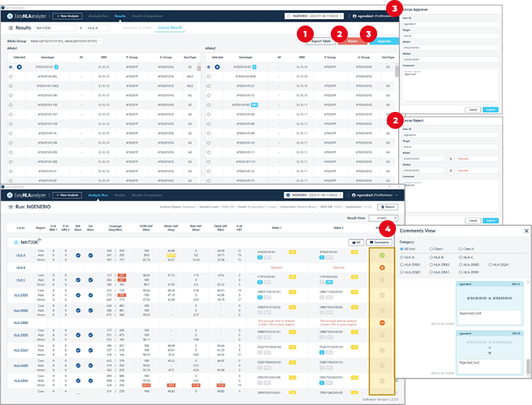
Task: Close the Comments View panel
Action: (525, 231)
